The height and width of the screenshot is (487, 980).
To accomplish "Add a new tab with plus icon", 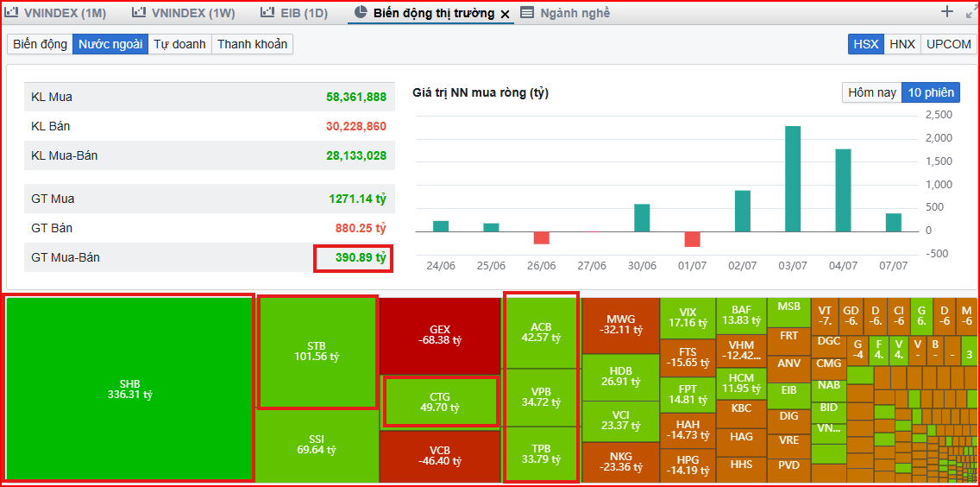I will [x=947, y=11].
